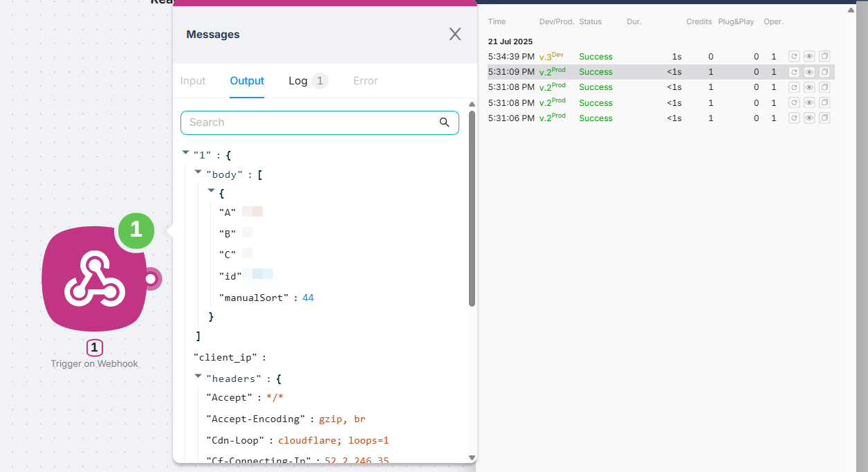Click the rerun icon for the 5:31:09 PM run

pyautogui.click(x=794, y=72)
